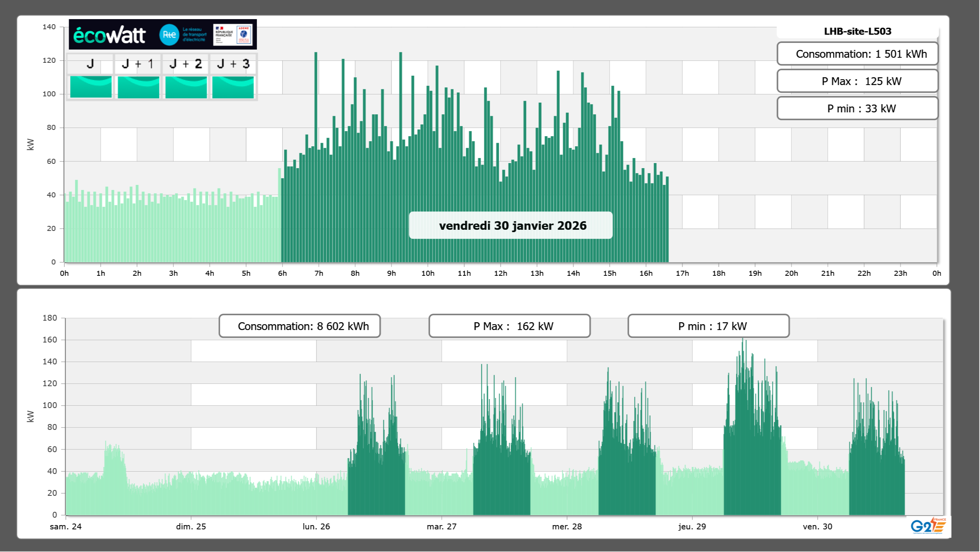Click the Consommation: 1 501 kWh box
The width and height of the screenshot is (980, 552).
(x=857, y=54)
